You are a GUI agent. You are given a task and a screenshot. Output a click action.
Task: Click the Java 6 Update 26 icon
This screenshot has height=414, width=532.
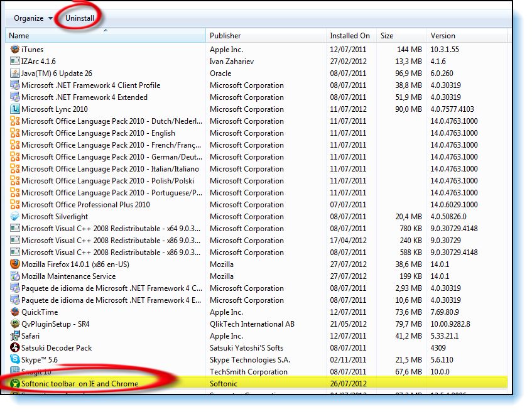pos(15,74)
